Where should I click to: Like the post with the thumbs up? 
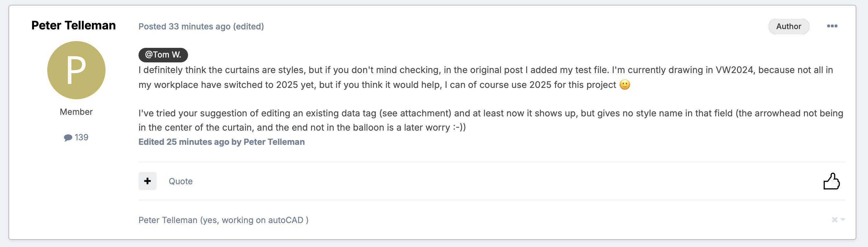click(x=832, y=181)
